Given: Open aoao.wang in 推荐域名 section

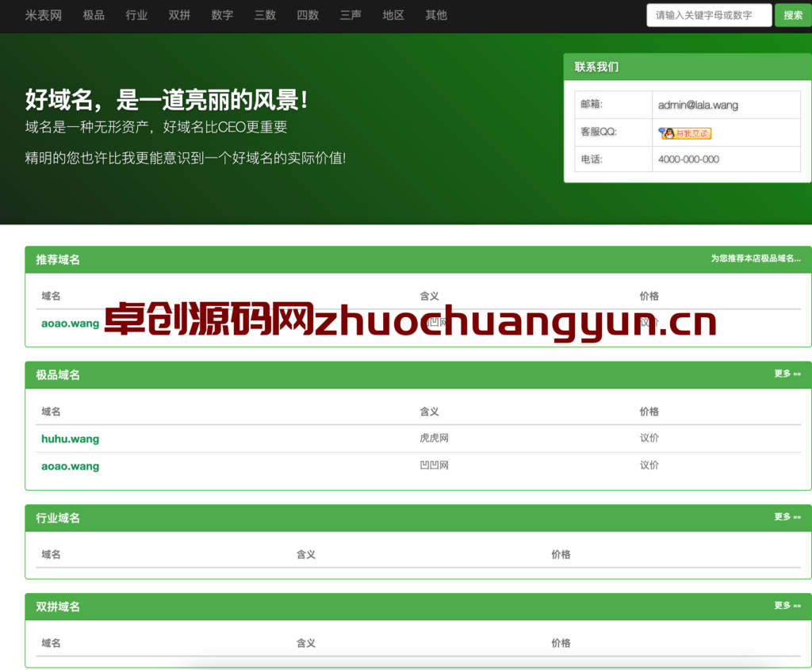Looking at the screenshot, I should (x=70, y=324).
